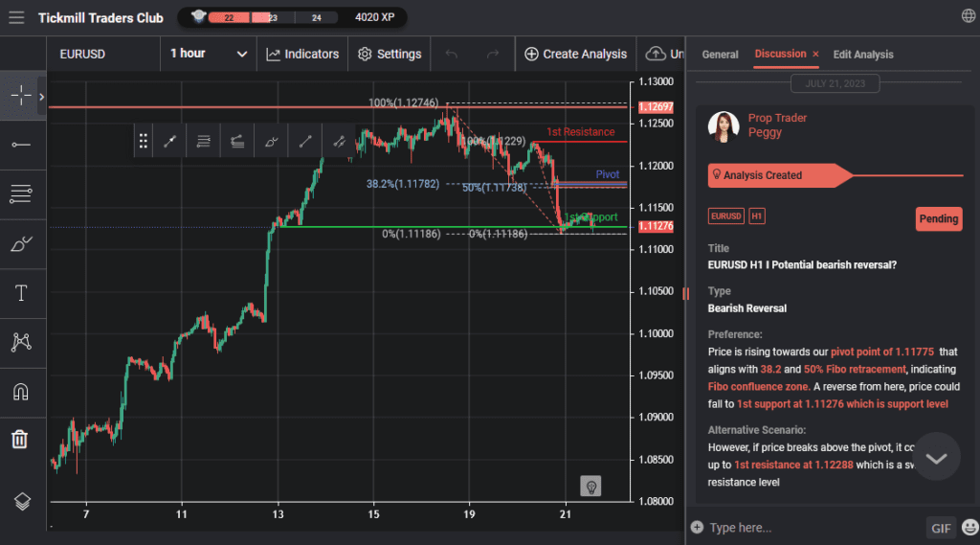
Task: Select the crosshair cursor tool
Action: point(21,96)
